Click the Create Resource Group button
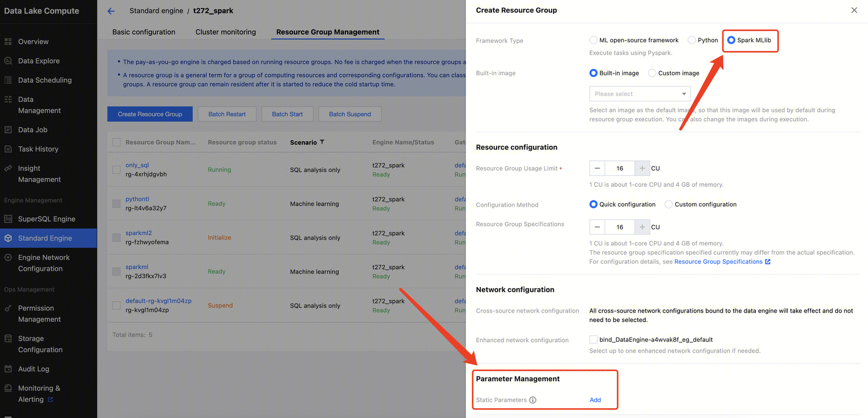Screen dimensions: 868x418 tap(150, 114)
